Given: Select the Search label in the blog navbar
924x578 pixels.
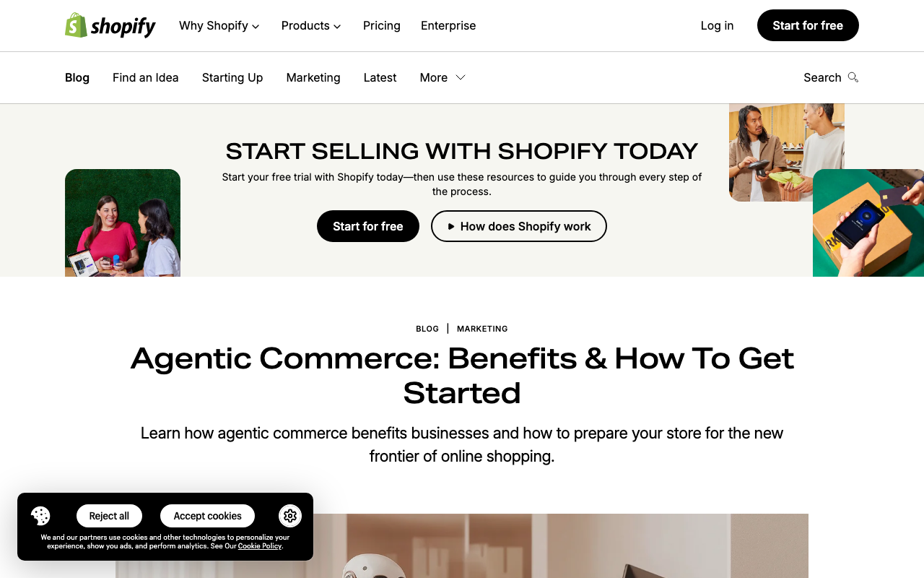Looking at the screenshot, I should (x=822, y=77).
